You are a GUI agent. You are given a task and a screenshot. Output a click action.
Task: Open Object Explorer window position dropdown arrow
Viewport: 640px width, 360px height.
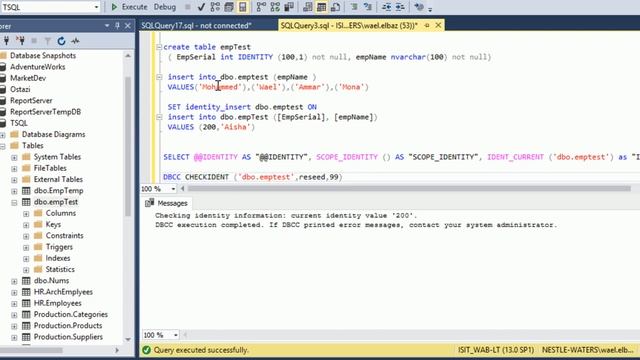107,26
